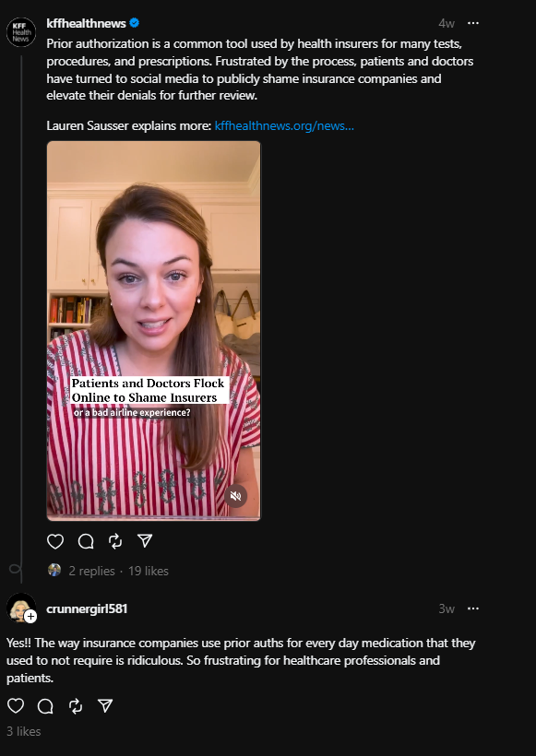The width and height of the screenshot is (536, 756).
Task: Open more options for kffhealthnews post
Action: tap(473, 23)
